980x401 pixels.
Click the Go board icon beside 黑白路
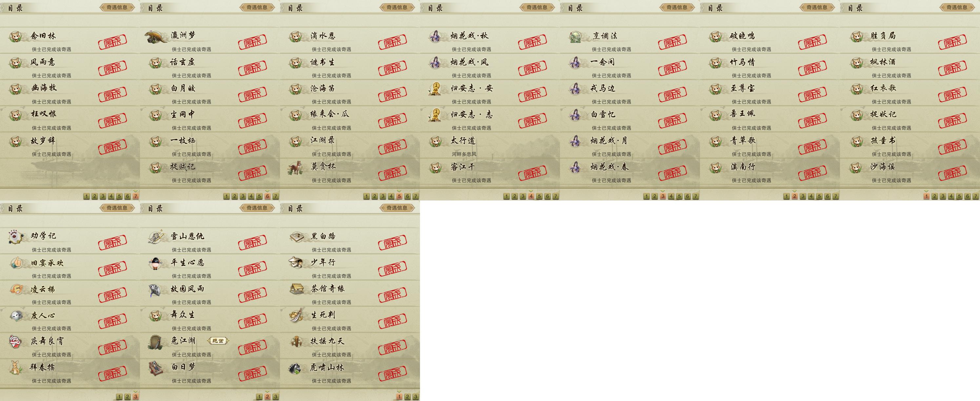pyautogui.click(x=296, y=237)
